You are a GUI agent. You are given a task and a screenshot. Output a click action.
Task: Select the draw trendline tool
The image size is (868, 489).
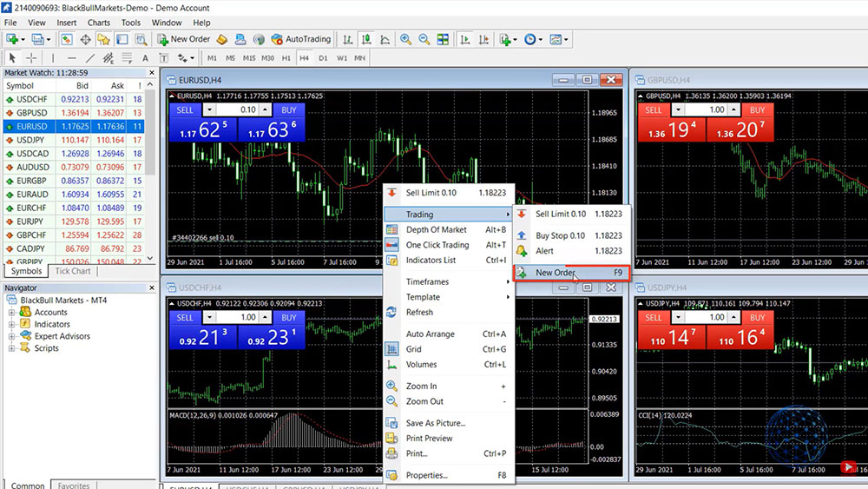91,58
